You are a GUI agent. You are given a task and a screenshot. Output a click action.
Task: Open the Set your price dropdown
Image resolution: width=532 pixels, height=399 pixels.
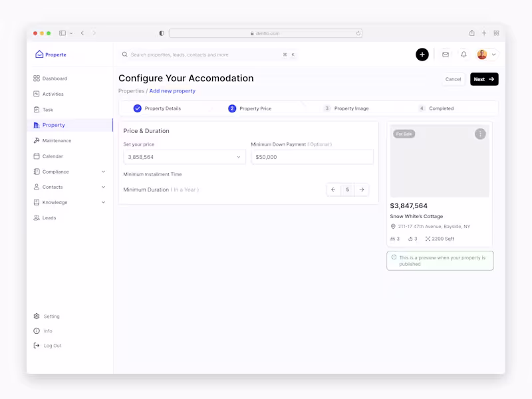184,157
